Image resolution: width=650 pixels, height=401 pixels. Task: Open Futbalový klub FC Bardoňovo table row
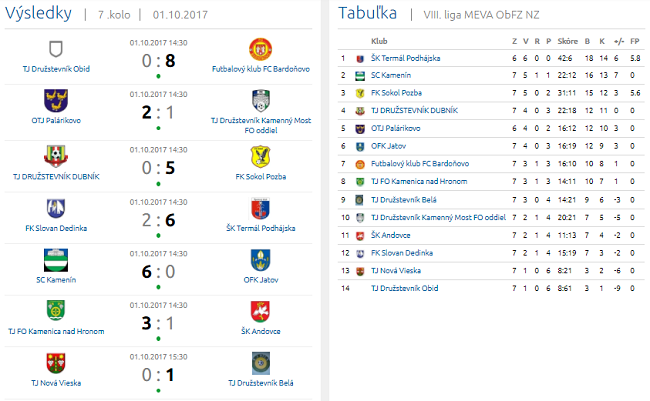pyautogui.click(x=418, y=163)
